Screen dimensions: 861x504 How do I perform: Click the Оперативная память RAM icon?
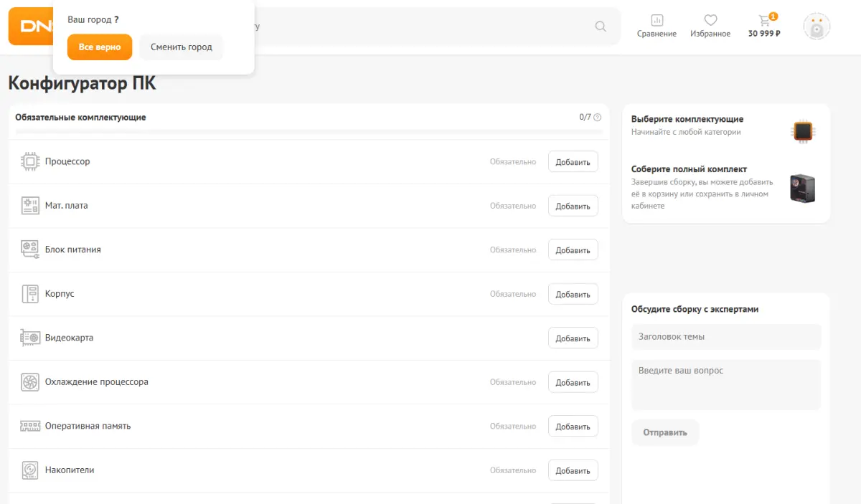coord(29,426)
